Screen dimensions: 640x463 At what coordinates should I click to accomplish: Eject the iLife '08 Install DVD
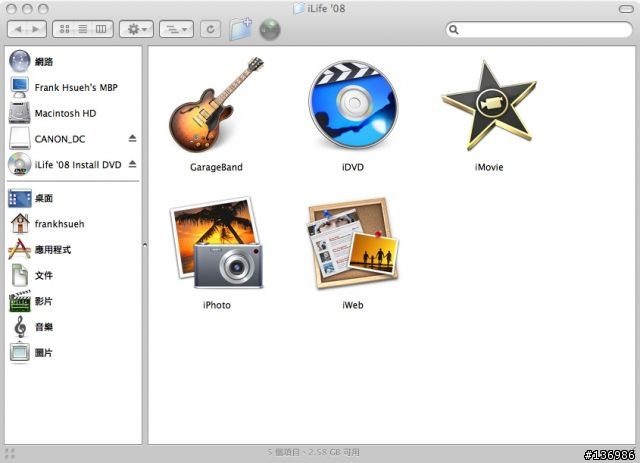[x=132, y=164]
